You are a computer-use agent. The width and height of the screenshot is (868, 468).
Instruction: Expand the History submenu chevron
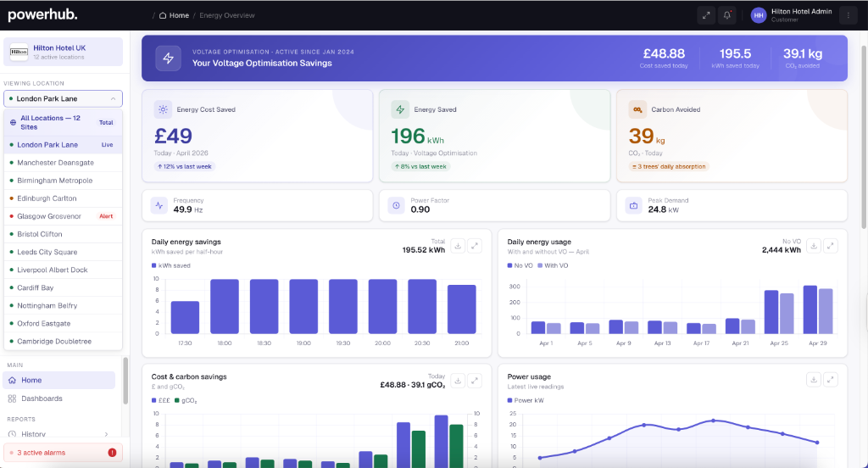pos(106,434)
